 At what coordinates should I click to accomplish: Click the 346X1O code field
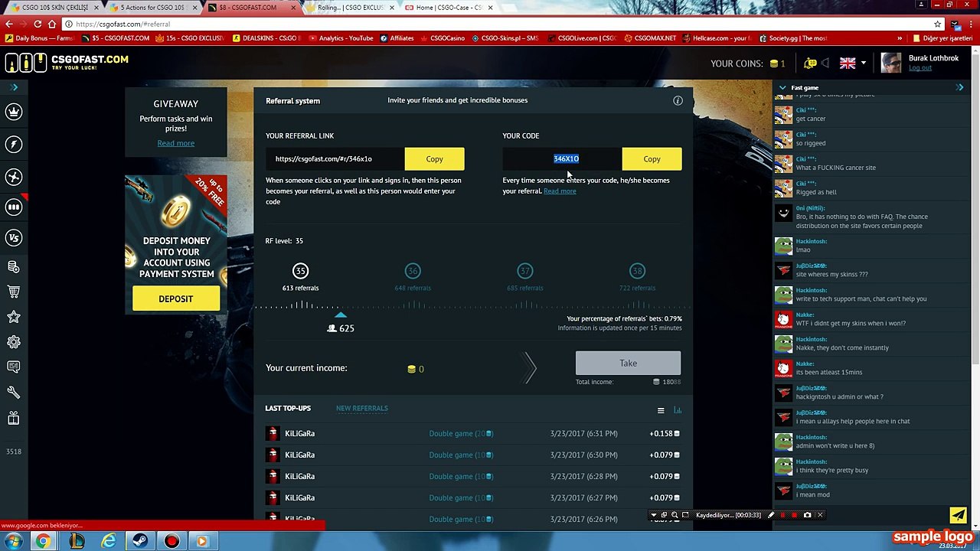click(562, 158)
